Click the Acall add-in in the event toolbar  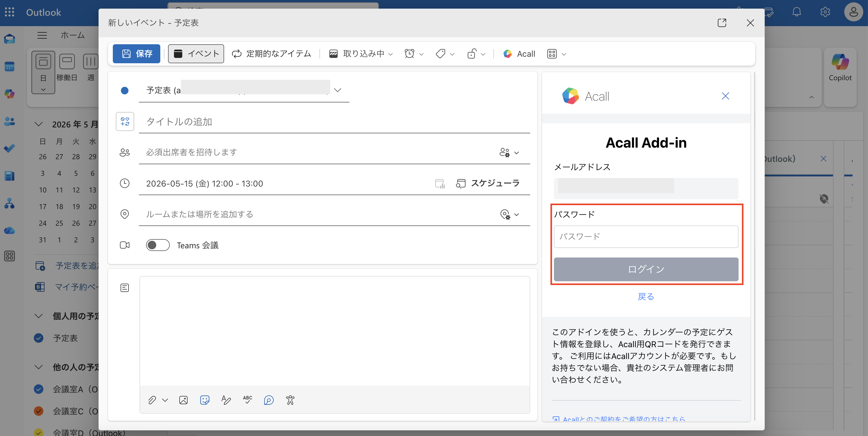(x=519, y=54)
